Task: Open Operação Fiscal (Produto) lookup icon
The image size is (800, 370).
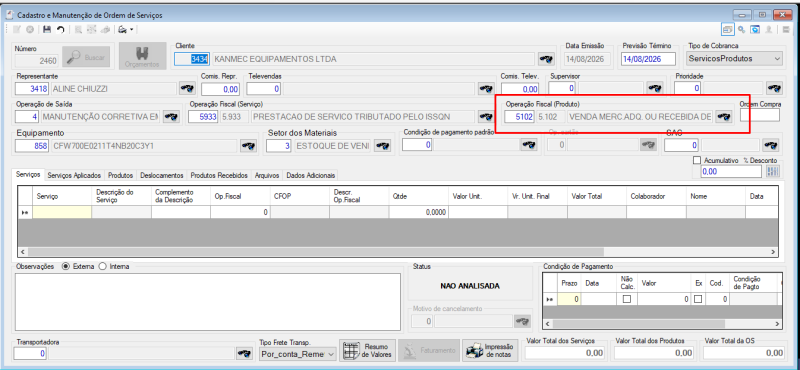Action: 723,117
